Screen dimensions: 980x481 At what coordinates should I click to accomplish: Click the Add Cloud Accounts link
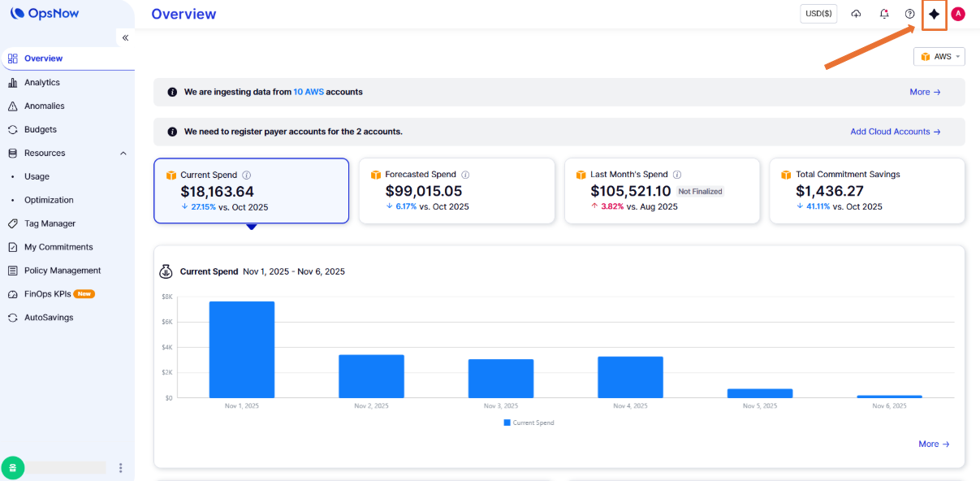895,132
